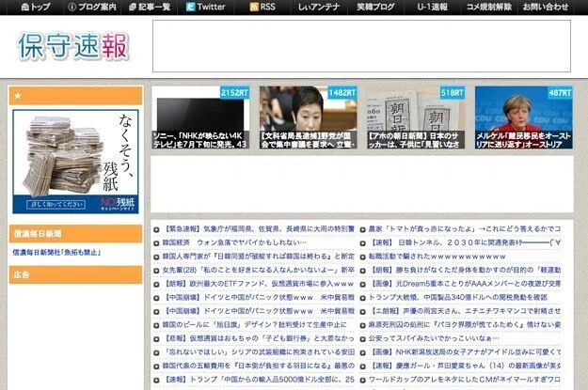Open 韓国経済 ウォン急落 headline
The image size is (588, 390).
pyautogui.click(x=234, y=242)
